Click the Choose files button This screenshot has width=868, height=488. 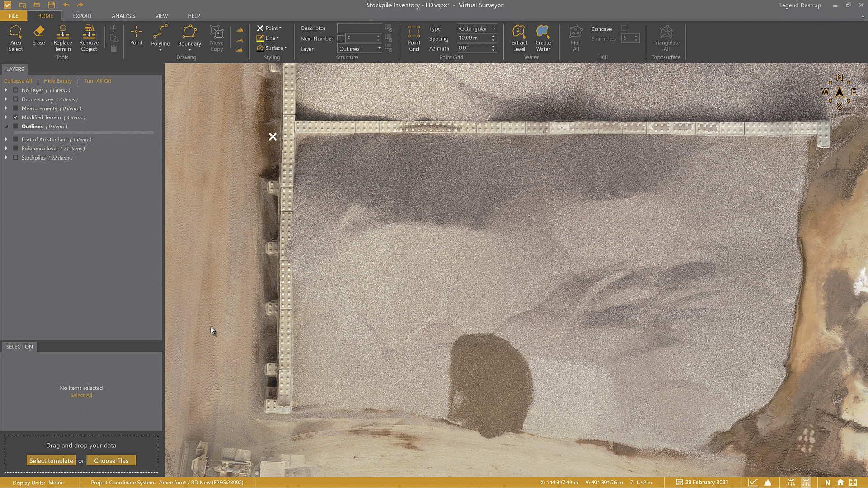coord(111,460)
